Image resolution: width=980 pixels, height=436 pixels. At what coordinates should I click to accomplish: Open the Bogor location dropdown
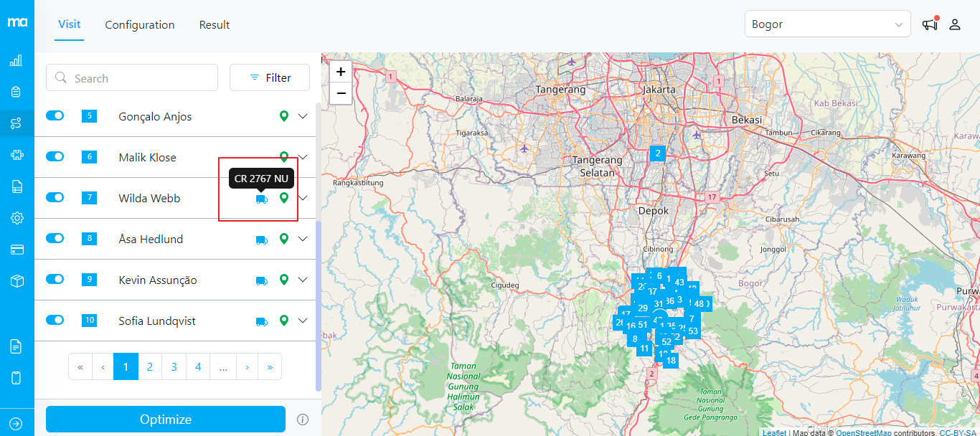[x=826, y=24]
